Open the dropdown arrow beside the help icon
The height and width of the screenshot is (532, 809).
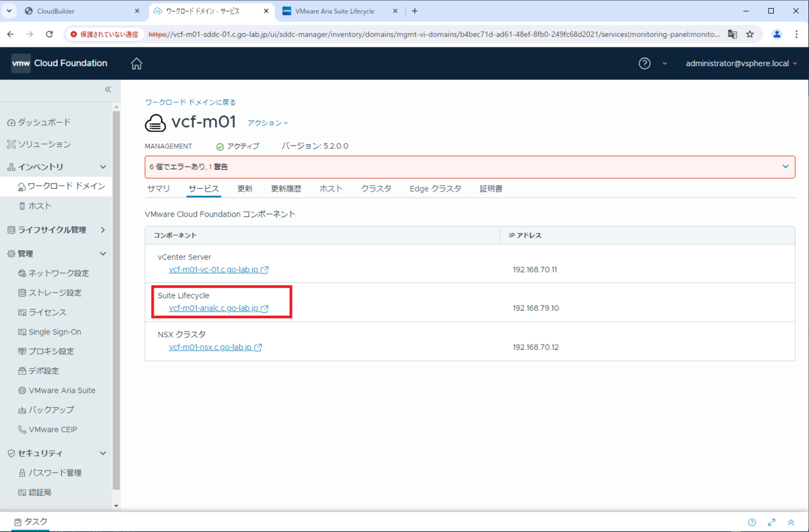[664, 63]
